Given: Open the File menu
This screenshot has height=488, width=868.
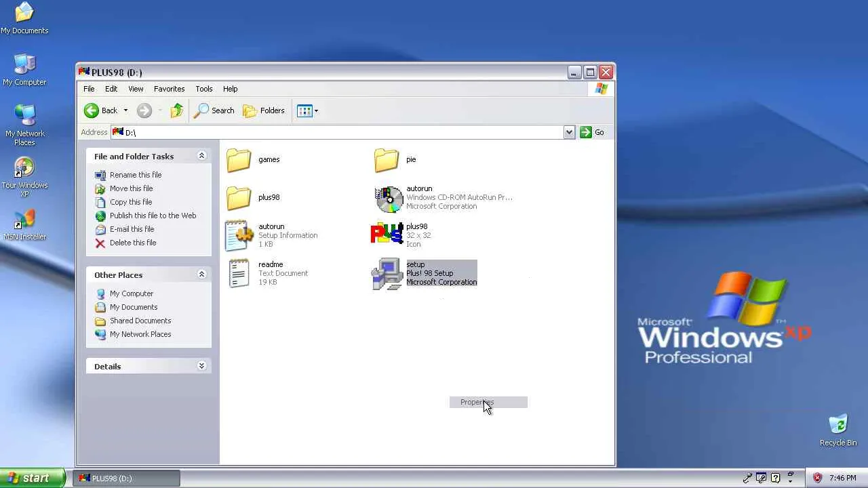Looking at the screenshot, I should pyautogui.click(x=89, y=89).
